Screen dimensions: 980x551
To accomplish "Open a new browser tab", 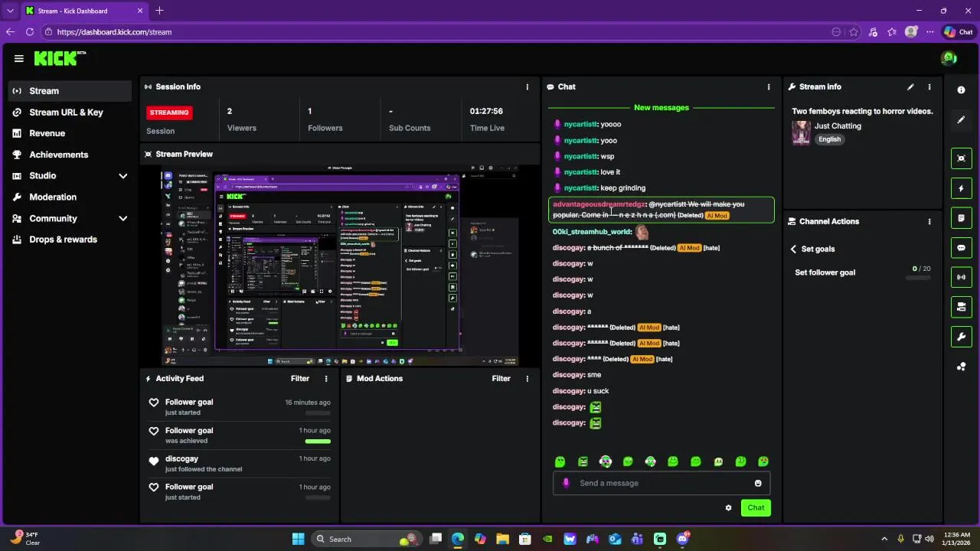I will 159,11.
